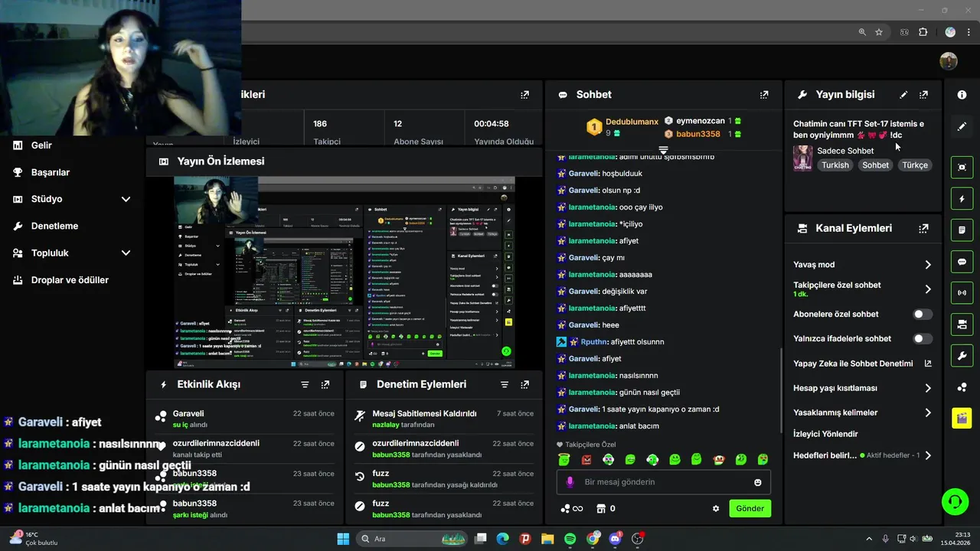Click the purple microphone icon in chat box
This screenshot has width=980, height=551.
[x=570, y=482]
